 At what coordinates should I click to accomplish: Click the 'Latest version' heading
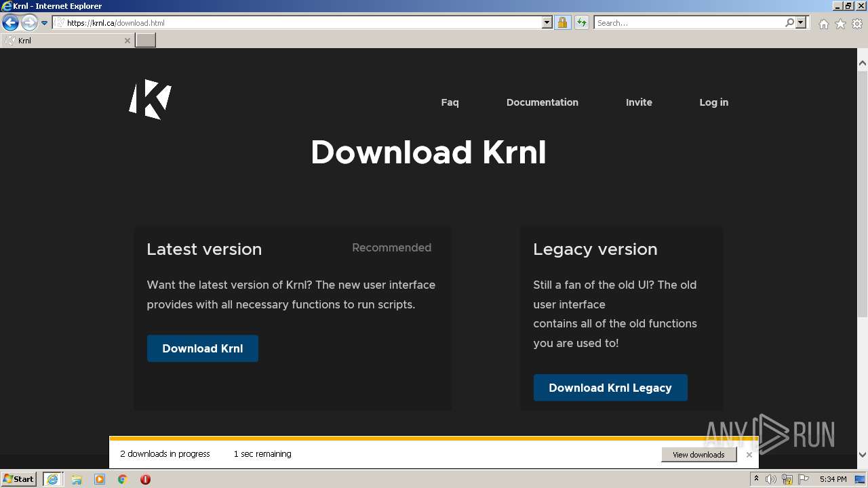click(x=204, y=249)
